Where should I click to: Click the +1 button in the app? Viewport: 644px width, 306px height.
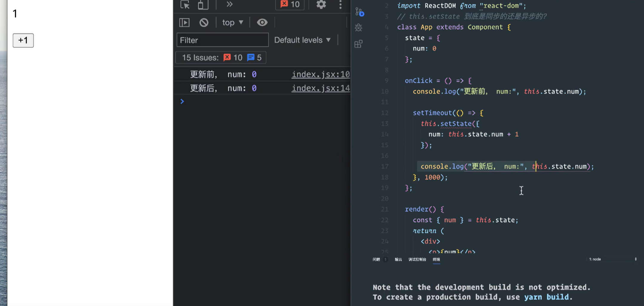pos(23,40)
